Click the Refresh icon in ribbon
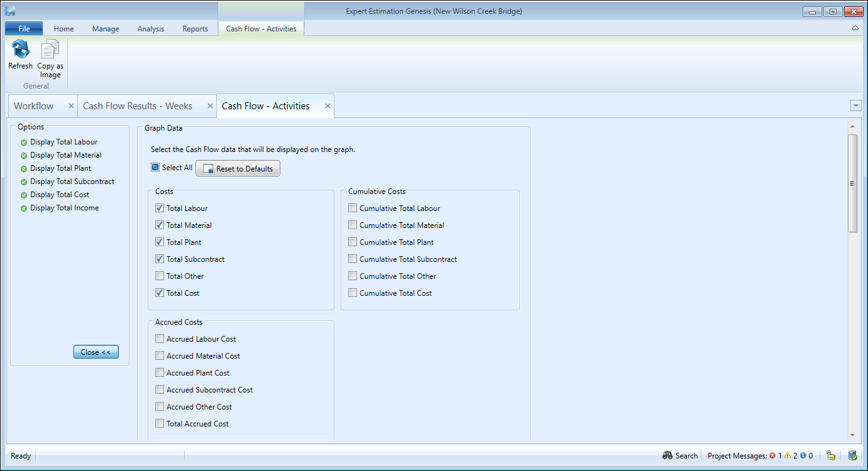 point(20,50)
